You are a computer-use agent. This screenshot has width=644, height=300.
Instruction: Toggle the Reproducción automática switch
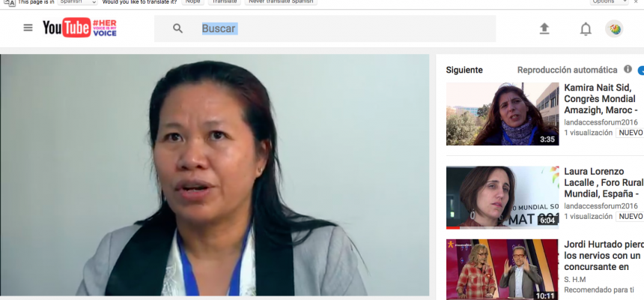[x=640, y=70]
